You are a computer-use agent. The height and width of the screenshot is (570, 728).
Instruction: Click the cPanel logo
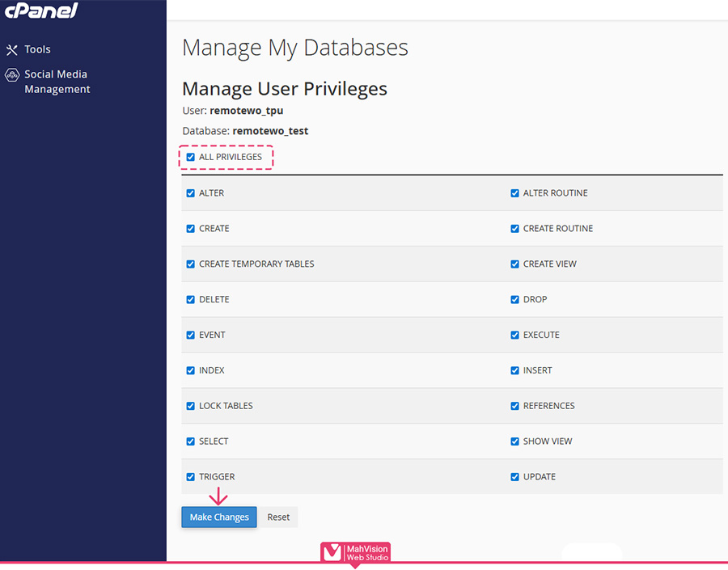click(x=40, y=11)
